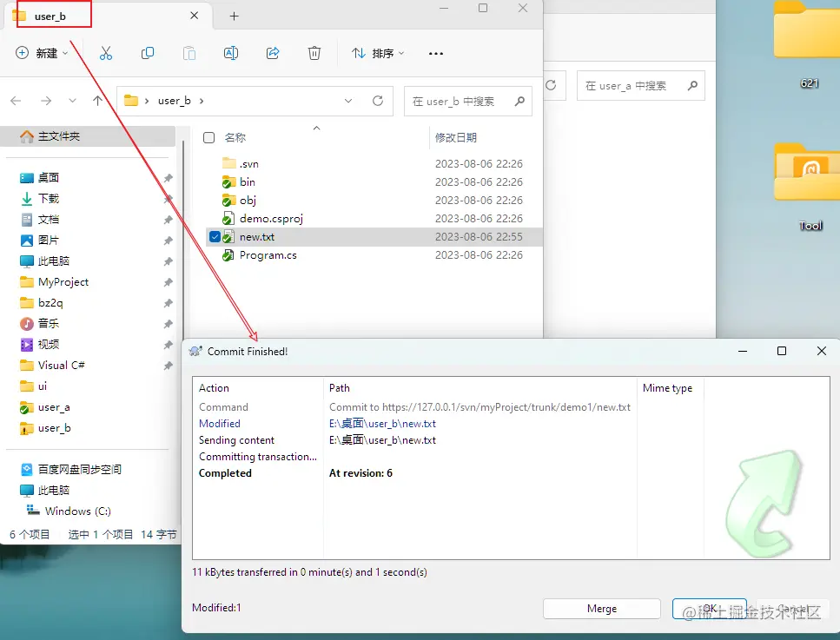
Task: Open the three-dots more options menu
Action: point(435,53)
